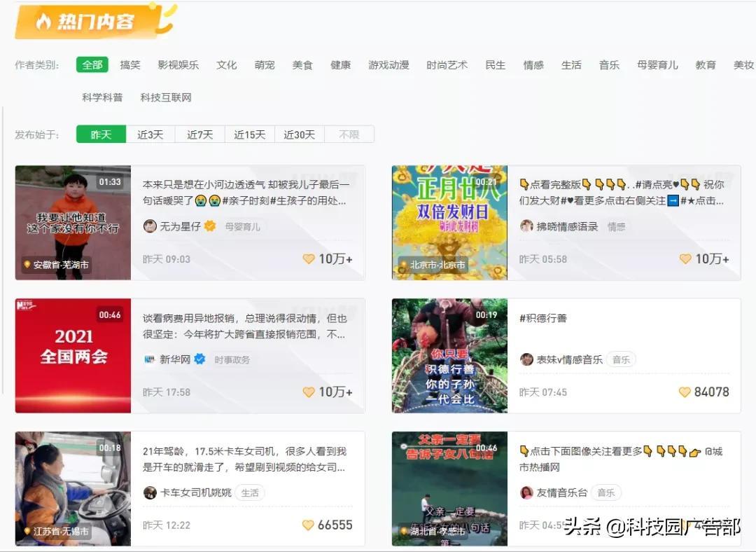Open the 湖北省·孝感市 video thumbnail

(x=449, y=489)
